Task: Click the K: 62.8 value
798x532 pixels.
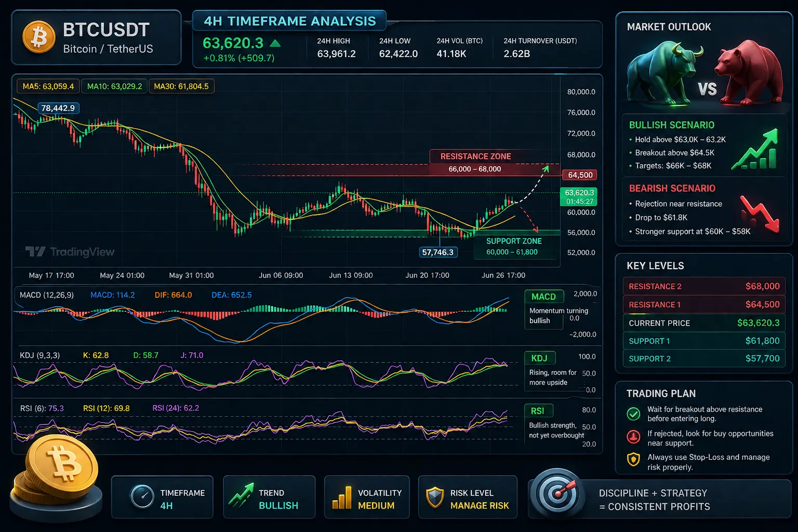Action: point(96,355)
